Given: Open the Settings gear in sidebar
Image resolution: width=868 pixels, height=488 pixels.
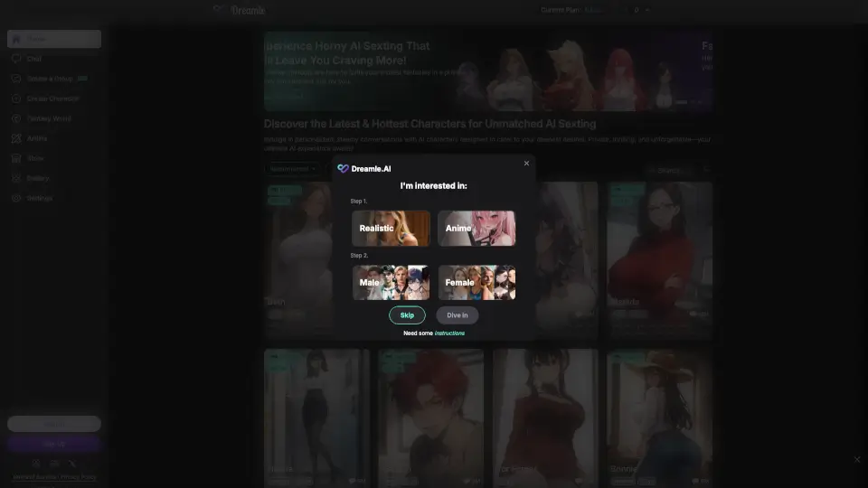Looking at the screenshot, I should (x=17, y=198).
